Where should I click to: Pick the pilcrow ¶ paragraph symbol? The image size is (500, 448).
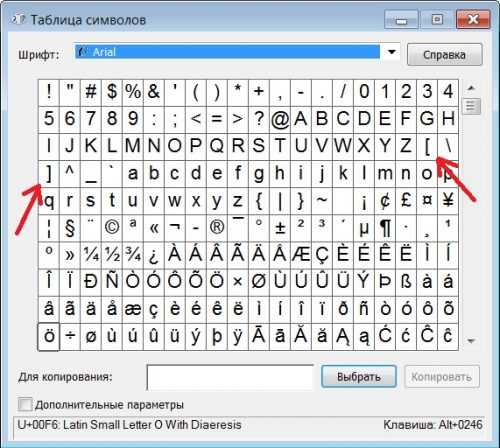pyautogui.click(x=385, y=228)
